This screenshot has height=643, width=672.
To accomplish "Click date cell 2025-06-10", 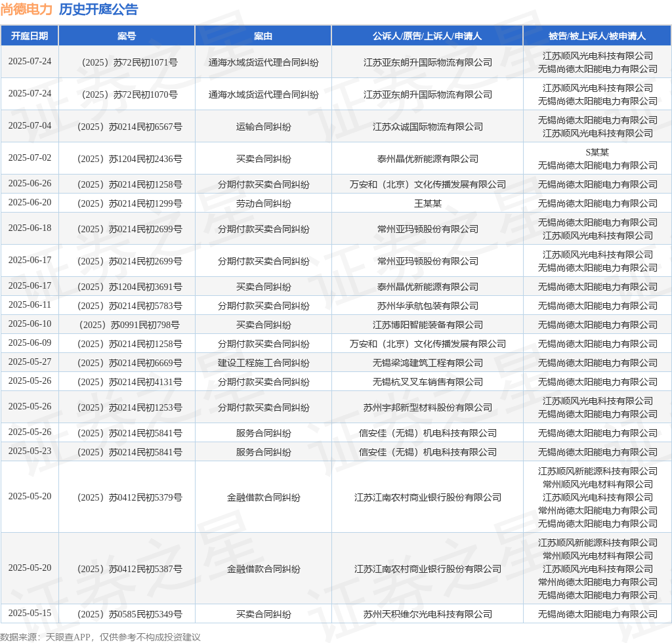I will 30,324.
